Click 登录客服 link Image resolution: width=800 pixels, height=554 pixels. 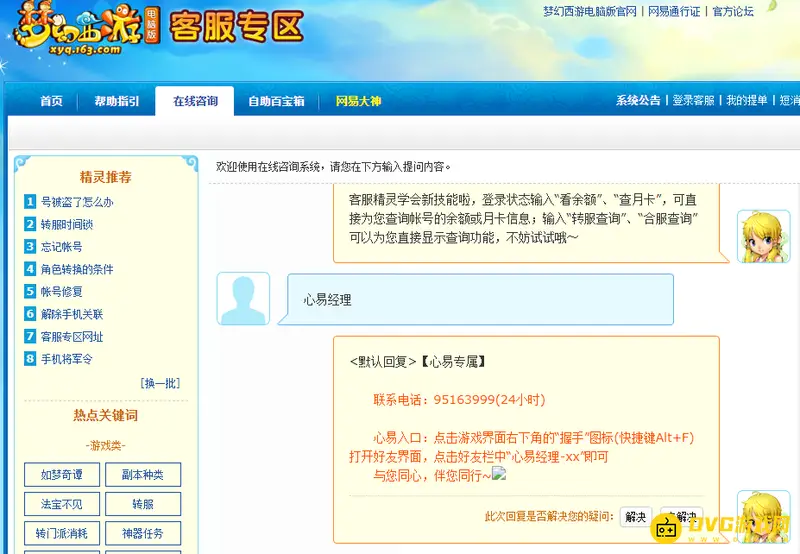coord(693,100)
